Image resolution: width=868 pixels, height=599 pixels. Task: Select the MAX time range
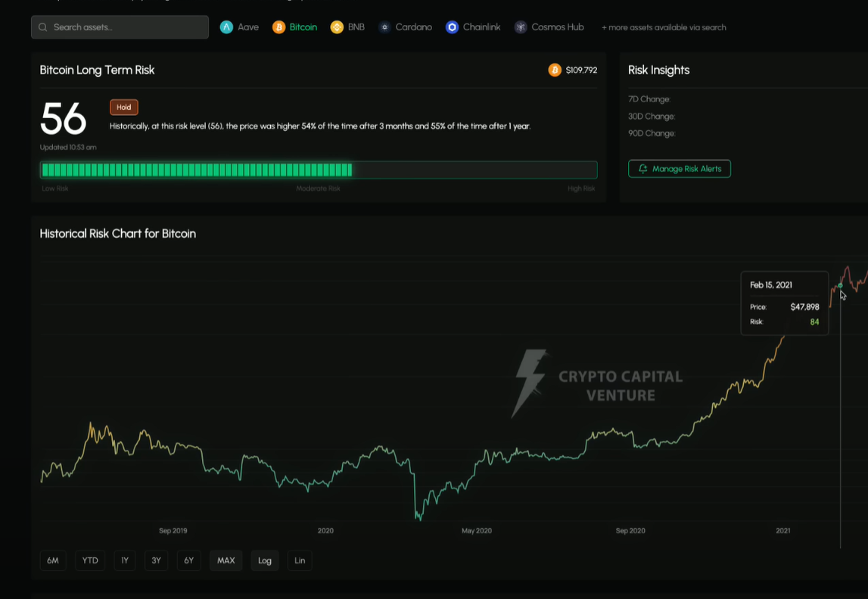point(226,560)
